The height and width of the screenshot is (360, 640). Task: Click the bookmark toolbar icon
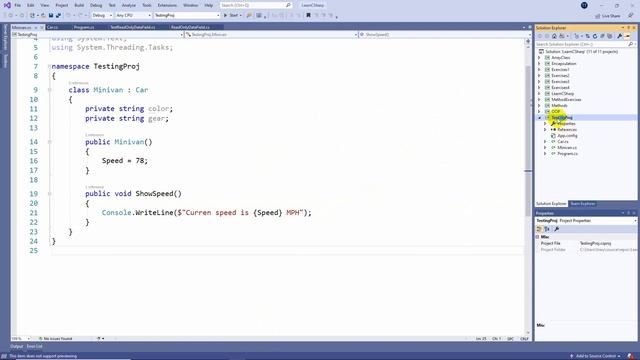308,16
